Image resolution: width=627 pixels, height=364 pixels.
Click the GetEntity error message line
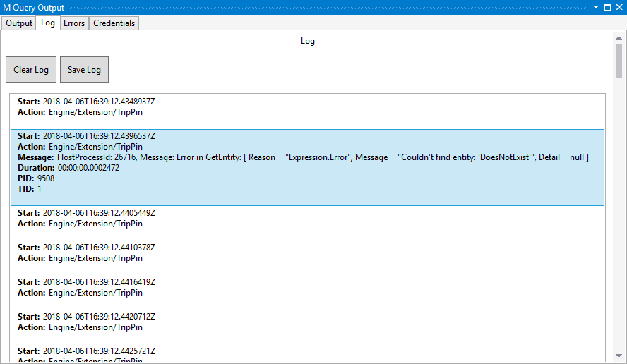[x=303, y=157]
